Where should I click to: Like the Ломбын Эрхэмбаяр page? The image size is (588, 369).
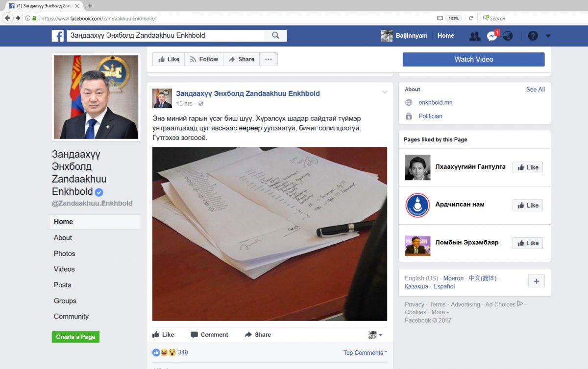528,243
